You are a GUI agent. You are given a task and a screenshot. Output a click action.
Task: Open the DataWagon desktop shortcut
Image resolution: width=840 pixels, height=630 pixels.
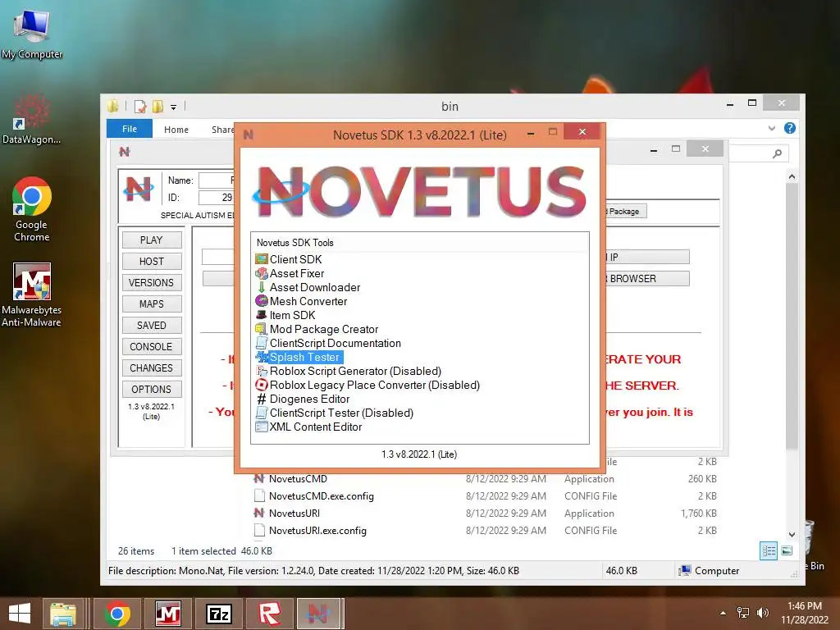(32, 119)
